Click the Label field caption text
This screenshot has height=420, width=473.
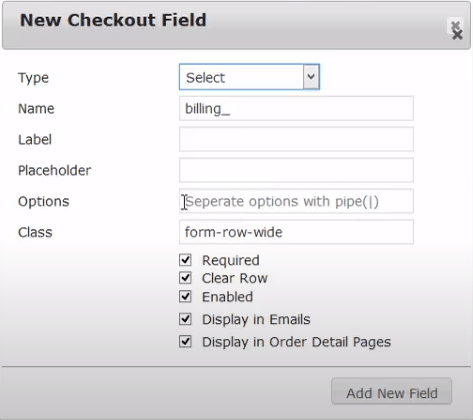pyautogui.click(x=35, y=139)
